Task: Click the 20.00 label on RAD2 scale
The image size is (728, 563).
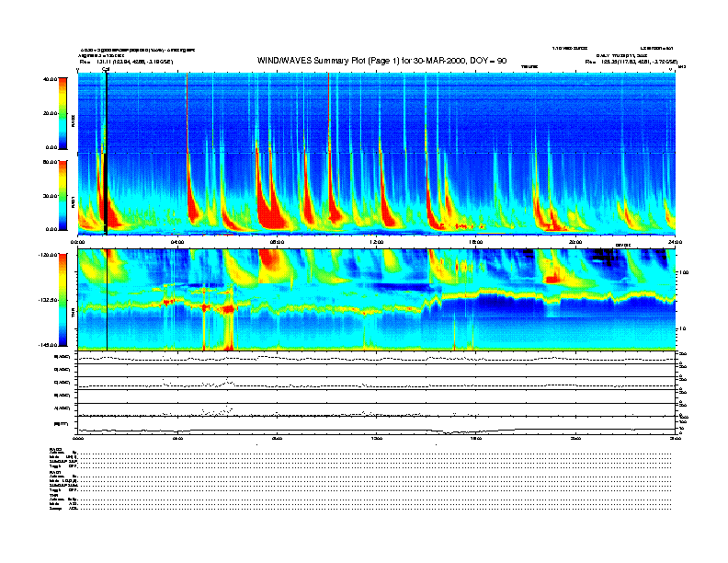Action: click(x=51, y=113)
